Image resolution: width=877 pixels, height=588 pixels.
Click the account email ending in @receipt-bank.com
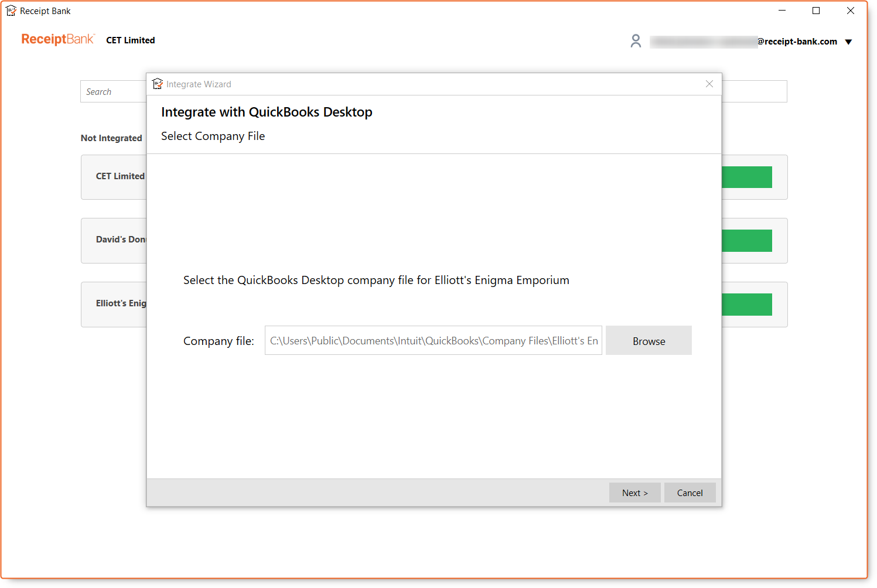743,42
